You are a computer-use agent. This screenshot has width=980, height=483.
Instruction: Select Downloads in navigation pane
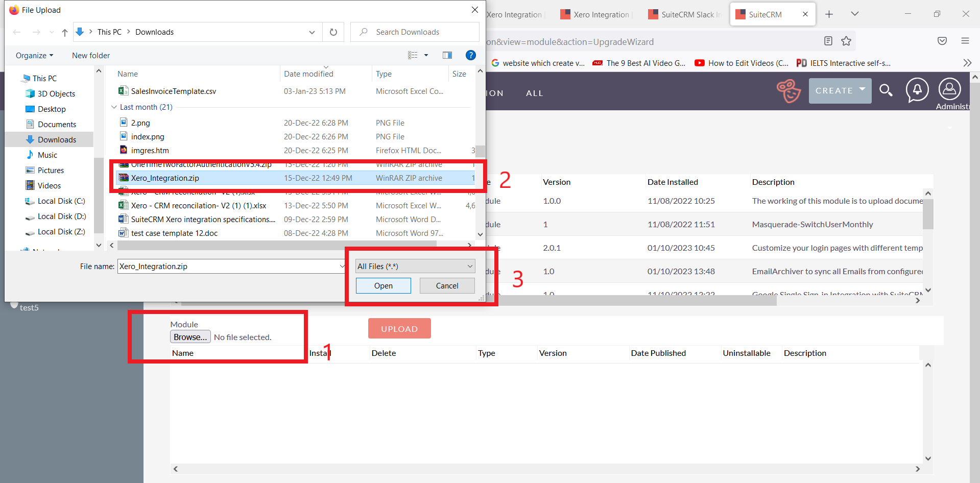pyautogui.click(x=57, y=140)
